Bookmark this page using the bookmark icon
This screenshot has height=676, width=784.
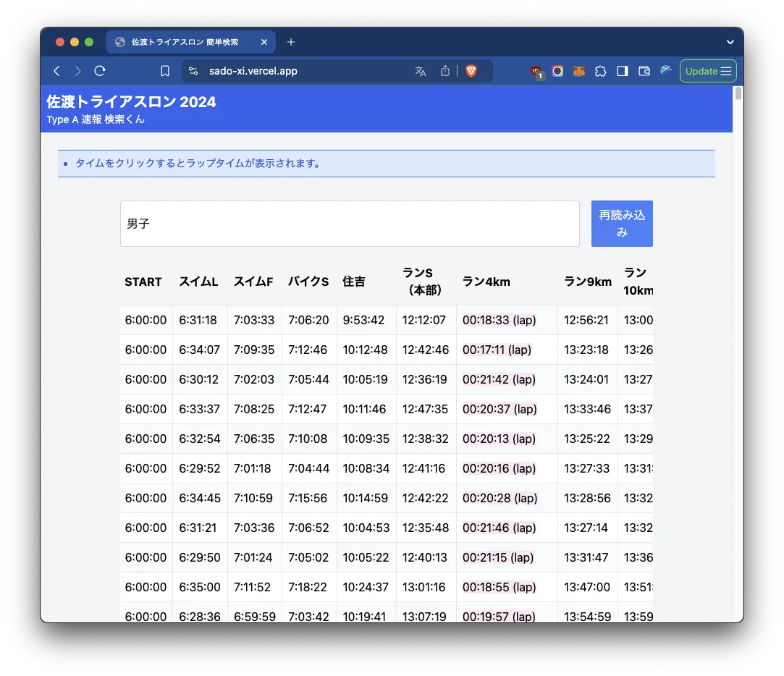click(x=165, y=71)
